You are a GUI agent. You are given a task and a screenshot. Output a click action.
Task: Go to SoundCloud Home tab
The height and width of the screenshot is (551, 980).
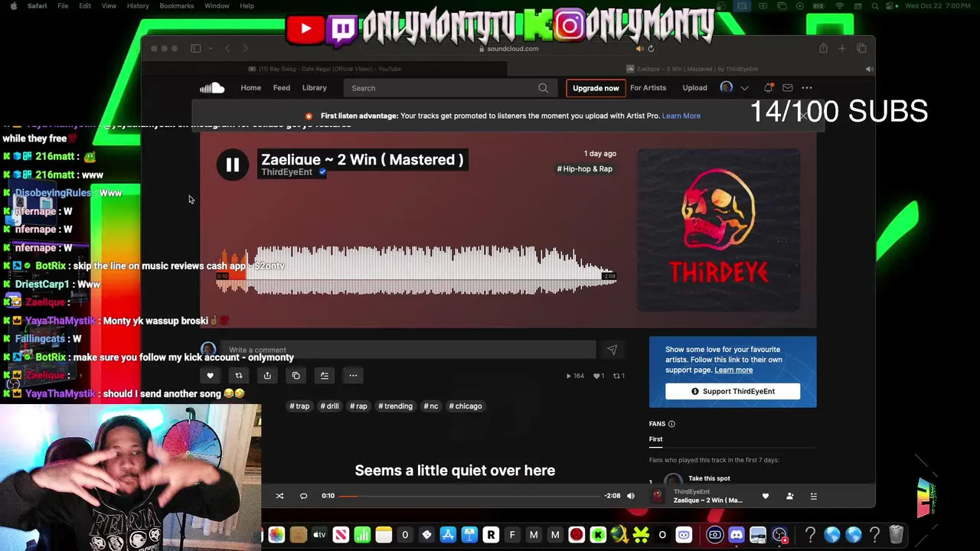point(251,88)
